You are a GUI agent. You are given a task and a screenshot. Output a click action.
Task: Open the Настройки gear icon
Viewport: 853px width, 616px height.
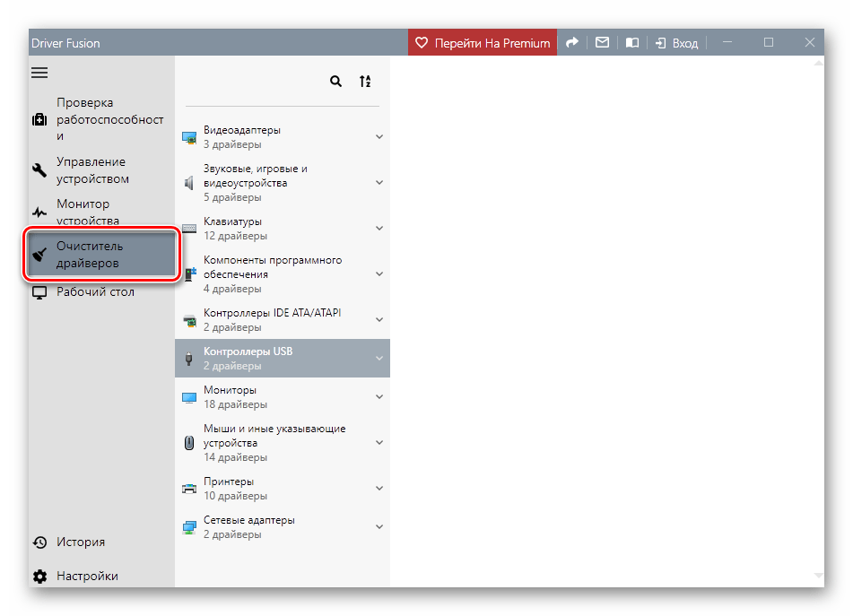coord(39,577)
